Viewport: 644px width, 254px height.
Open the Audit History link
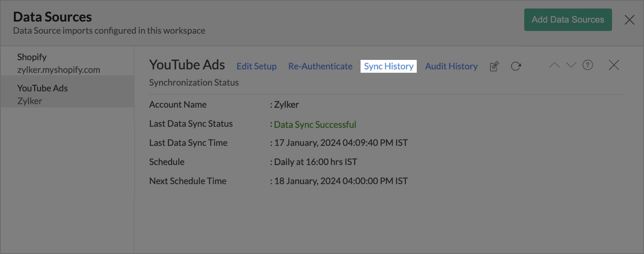pyautogui.click(x=451, y=66)
